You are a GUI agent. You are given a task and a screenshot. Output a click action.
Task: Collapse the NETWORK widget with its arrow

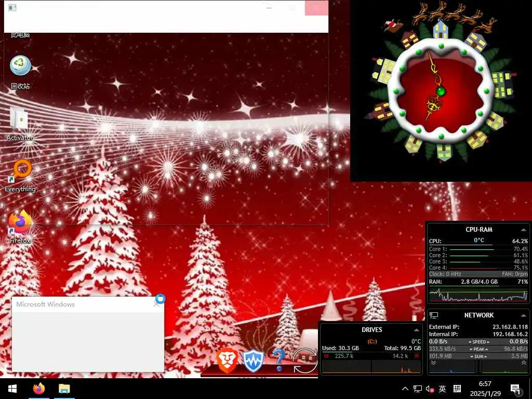click(524, 315)
